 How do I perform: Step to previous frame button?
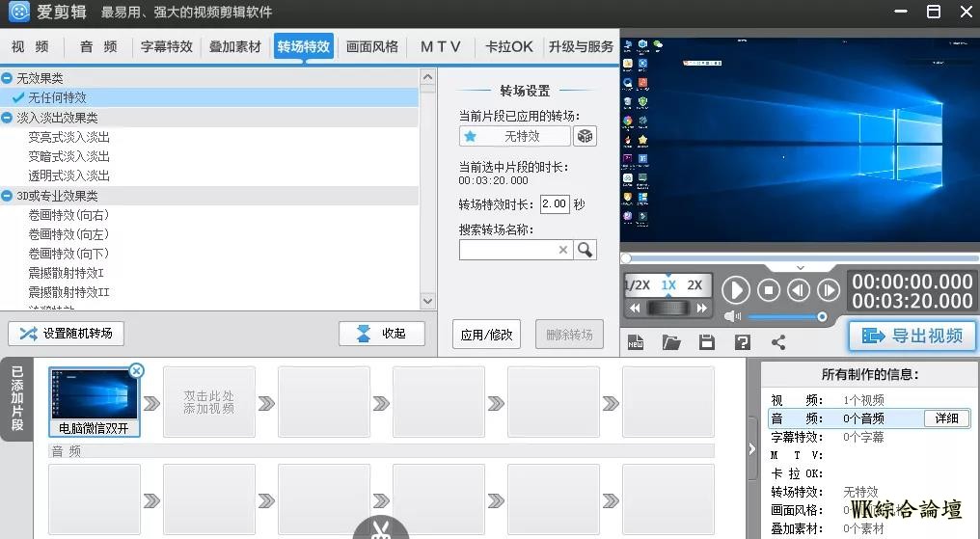click(798, 290)
